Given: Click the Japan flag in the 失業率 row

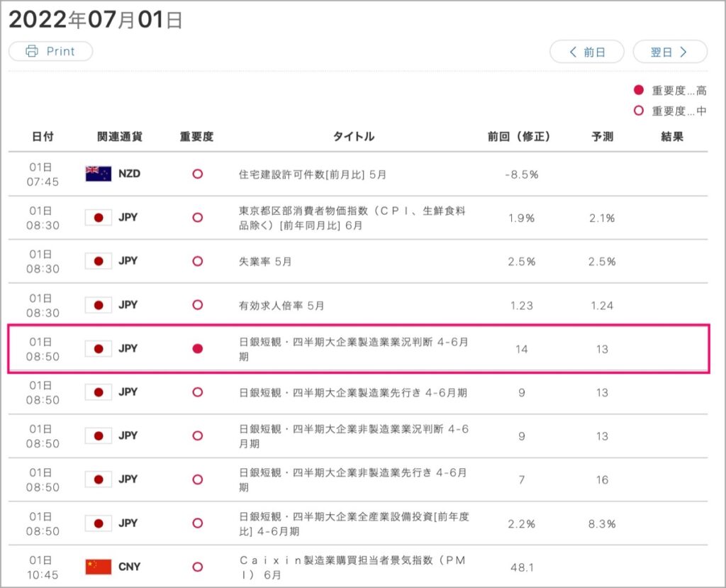Looking at the screenshot, I should coord(98,261).
